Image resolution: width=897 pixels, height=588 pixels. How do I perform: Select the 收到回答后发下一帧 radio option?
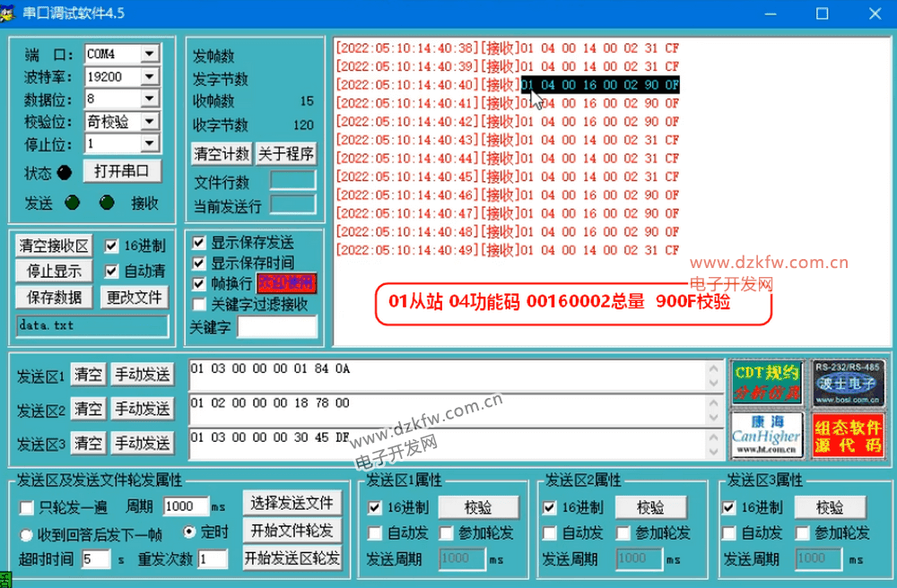point(27,535)
